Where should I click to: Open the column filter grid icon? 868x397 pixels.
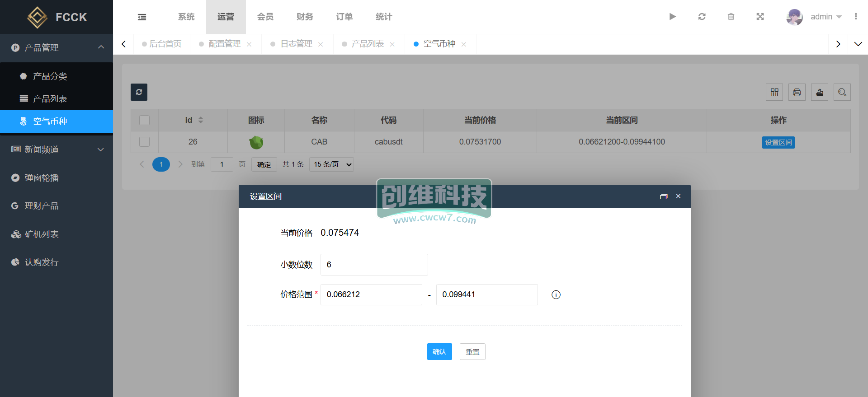point(774,92)
